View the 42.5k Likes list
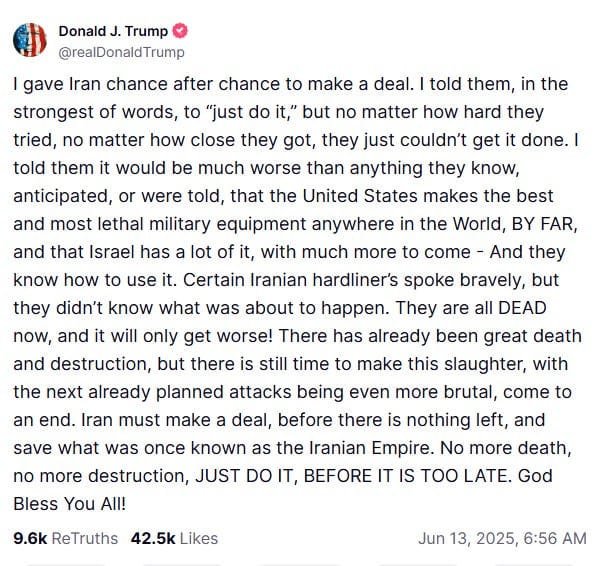 pyautogui.click(x=174, y=538)
